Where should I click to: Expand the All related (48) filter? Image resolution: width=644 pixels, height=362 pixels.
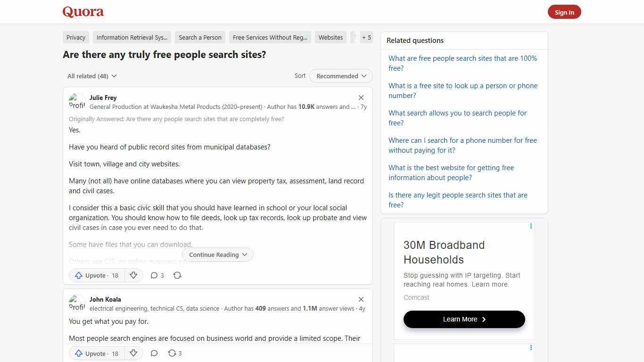pos(92,76)
